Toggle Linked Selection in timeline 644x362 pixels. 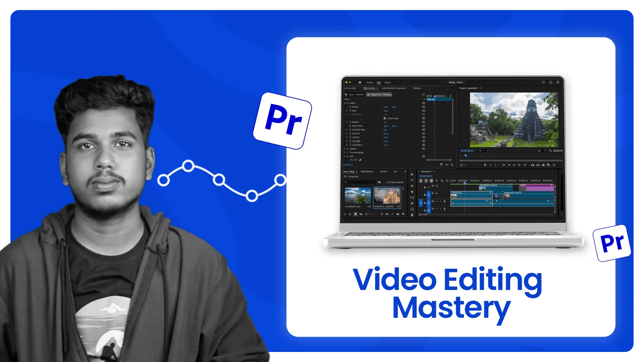(431, 181)
